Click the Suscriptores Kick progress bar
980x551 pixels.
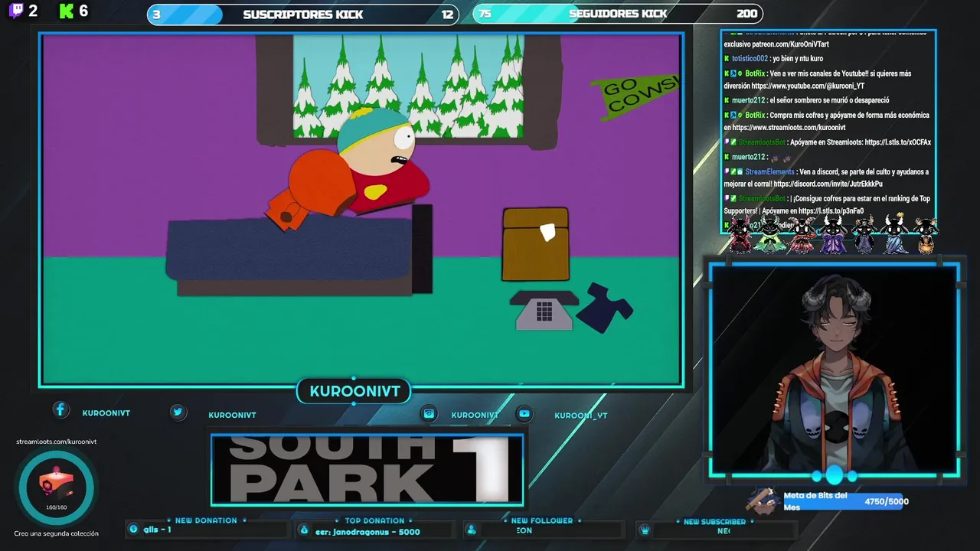pyautogui.click(x=303, y=15)
